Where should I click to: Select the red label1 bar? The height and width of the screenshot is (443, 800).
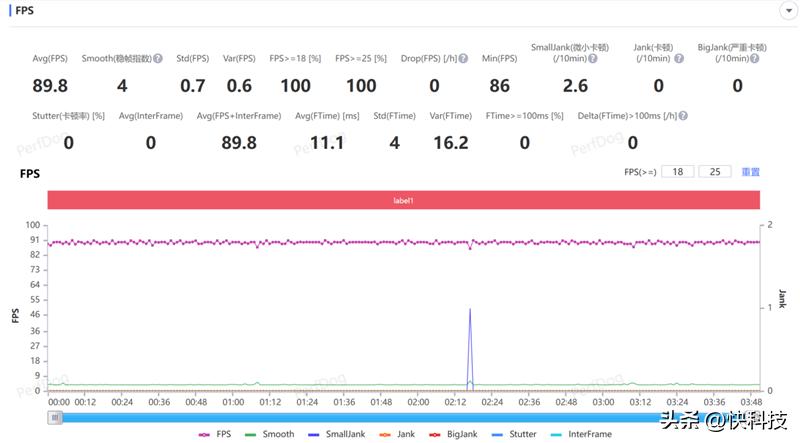point(404,200)
